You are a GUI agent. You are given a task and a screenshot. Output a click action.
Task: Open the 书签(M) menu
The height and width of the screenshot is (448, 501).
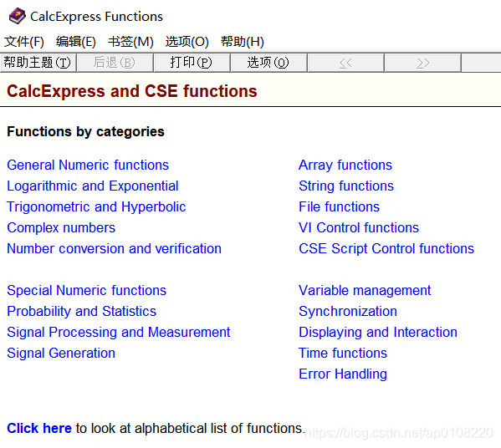(130, 42)
